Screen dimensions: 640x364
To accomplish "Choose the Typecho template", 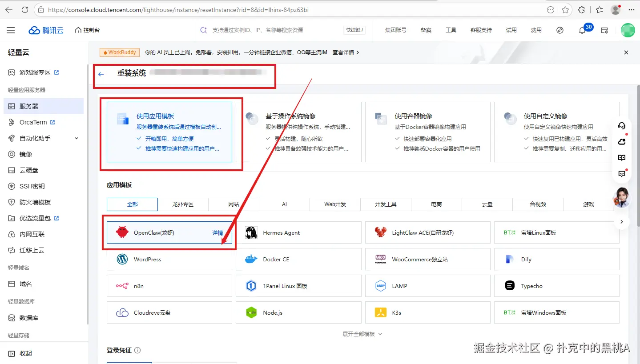I will (x=557, y=286).
